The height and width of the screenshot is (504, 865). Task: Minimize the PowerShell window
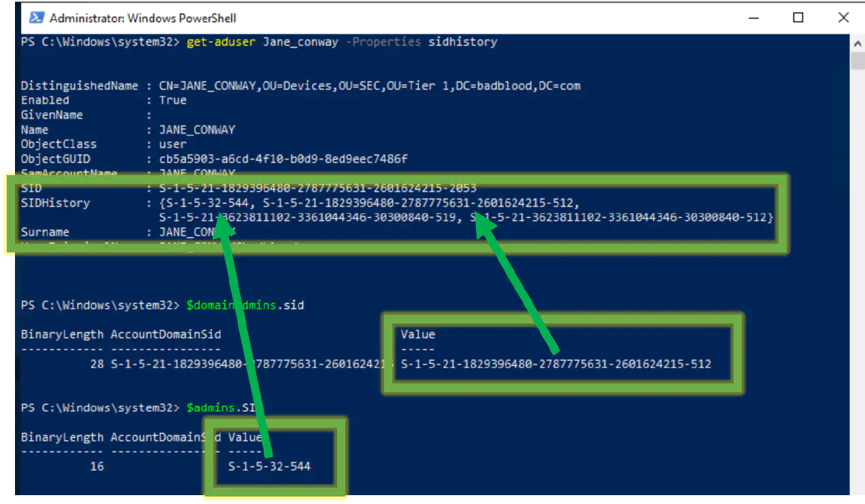(x=753, y=18)
